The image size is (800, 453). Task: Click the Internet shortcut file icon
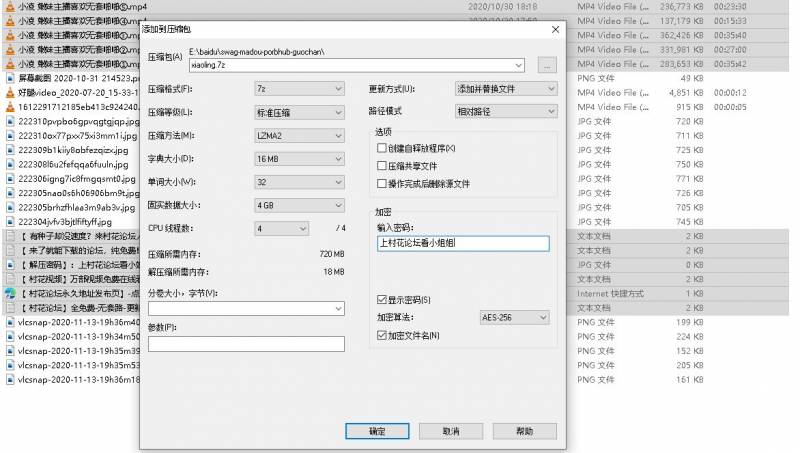point(10,294)
